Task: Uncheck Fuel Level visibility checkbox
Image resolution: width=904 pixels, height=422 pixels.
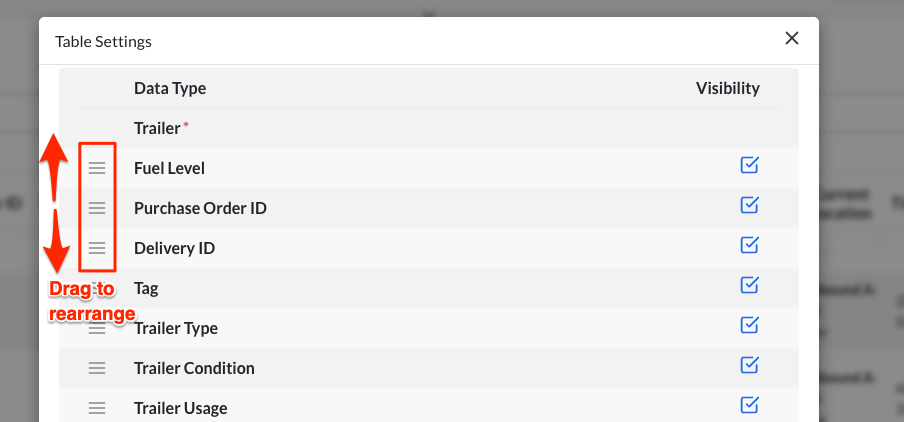Action: coord(749,165)
